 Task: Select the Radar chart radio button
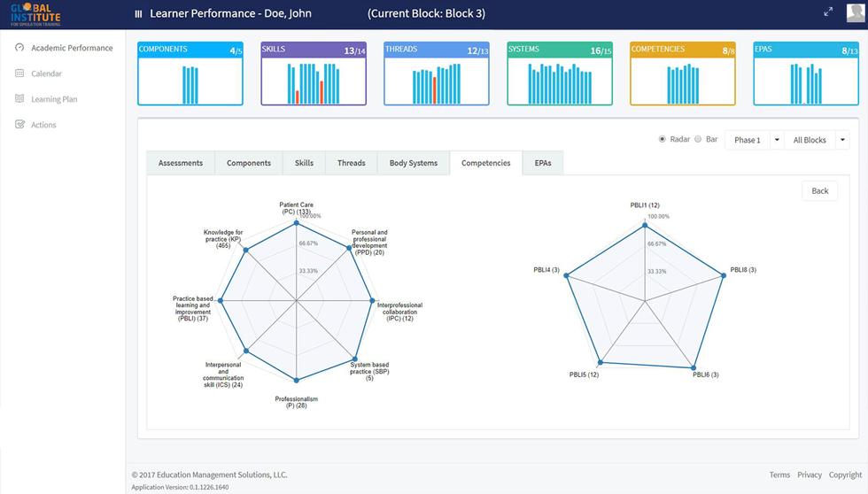click(x=663, y=140)
